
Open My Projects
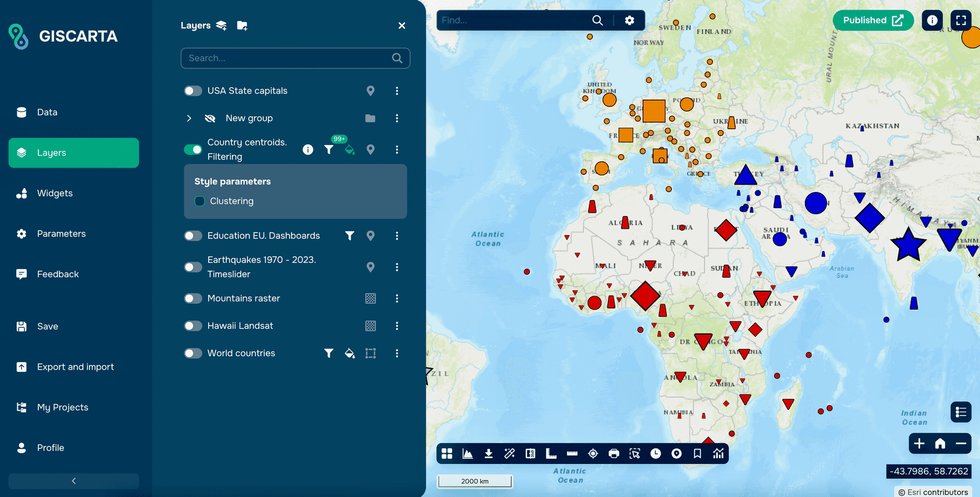point(62,407)
